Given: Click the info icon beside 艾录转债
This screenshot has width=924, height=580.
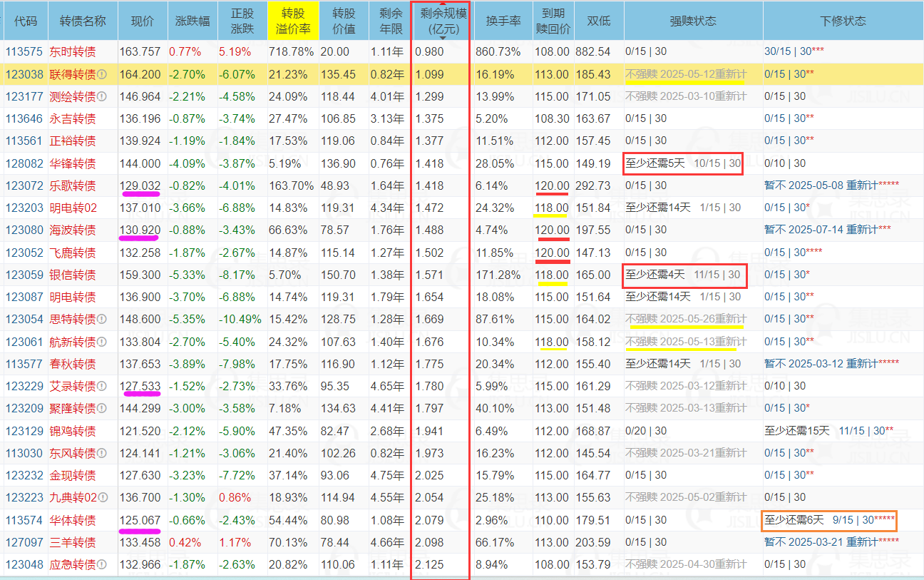Looking at the screenshot, I should point(102,386).
